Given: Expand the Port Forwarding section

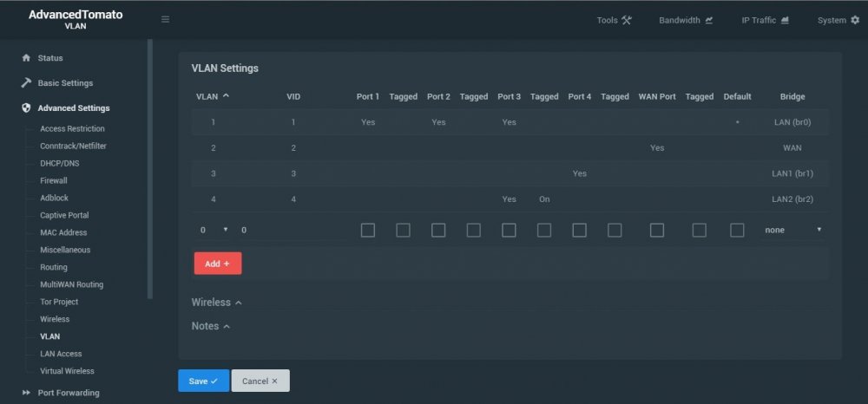Looking at the screenshot, I should coord(68,393).
